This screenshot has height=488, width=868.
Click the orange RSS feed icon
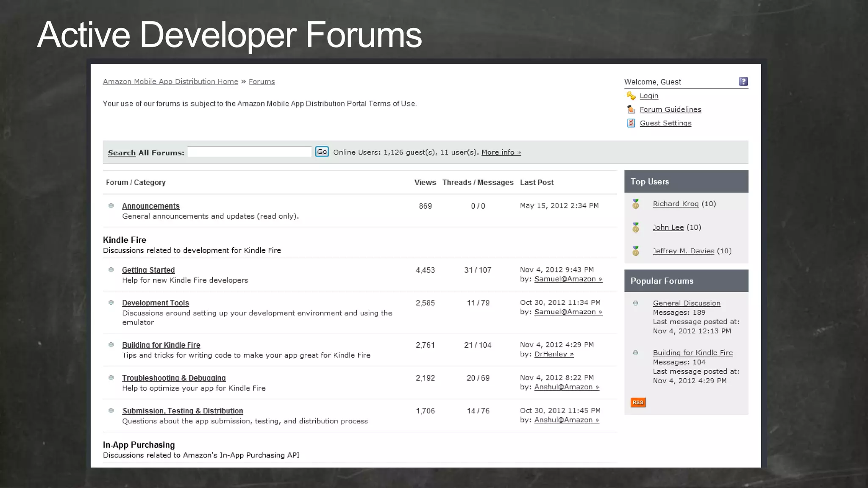click(638, 402)
